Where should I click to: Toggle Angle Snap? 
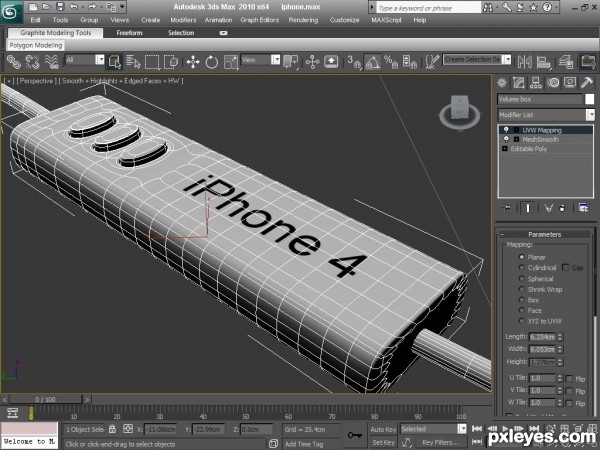pos(372,61)
